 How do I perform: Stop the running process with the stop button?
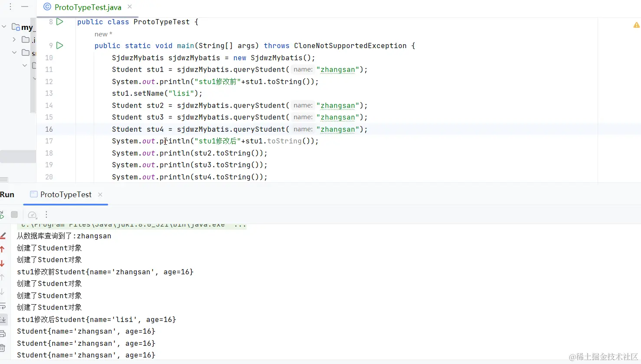[x=14, y=214]
